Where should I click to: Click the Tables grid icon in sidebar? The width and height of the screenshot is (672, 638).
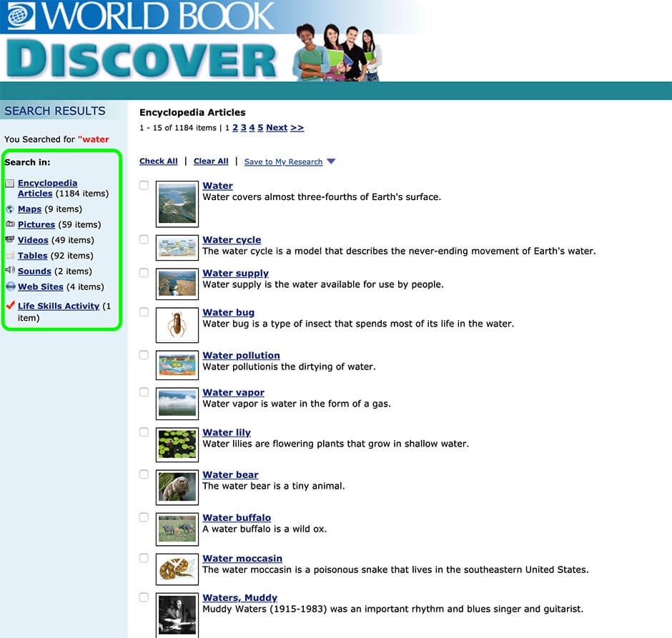pyautogui.click(x=11, y=255)
